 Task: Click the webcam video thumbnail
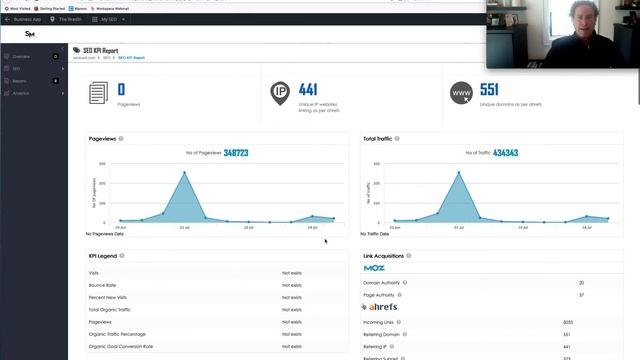[x=563, y=34]
